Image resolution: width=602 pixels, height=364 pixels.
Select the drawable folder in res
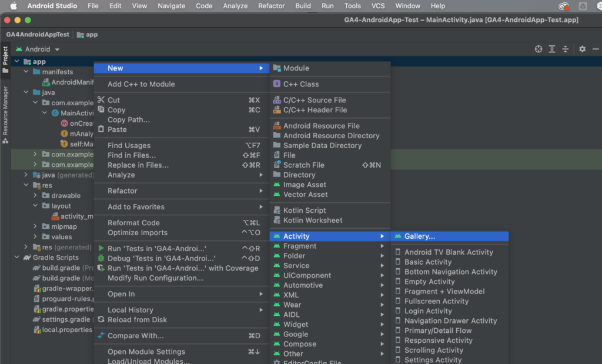tap(65, 196)
